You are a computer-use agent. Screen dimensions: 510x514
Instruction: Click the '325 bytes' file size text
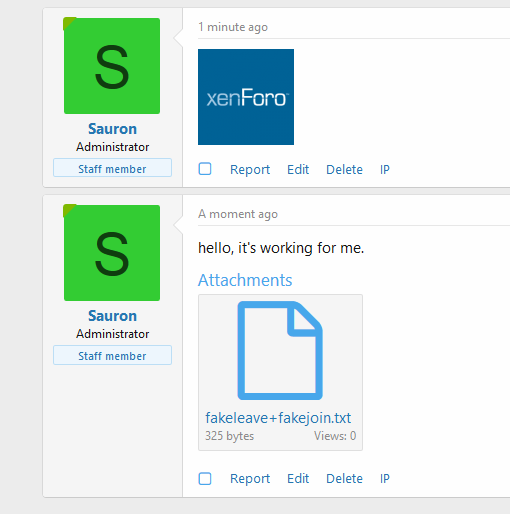click(229, 436)
